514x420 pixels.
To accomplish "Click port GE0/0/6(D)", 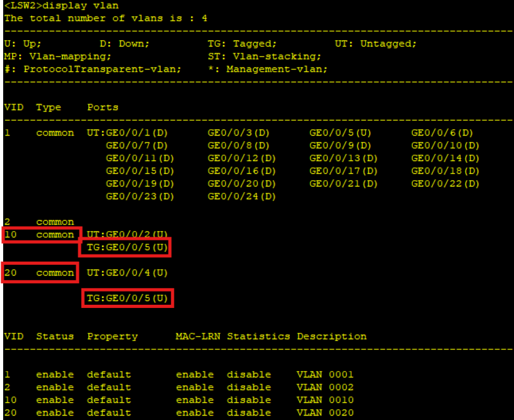I will click(442, 133).
